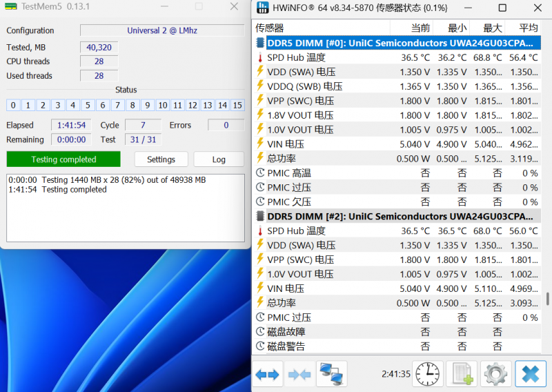Click the 最大 column header
This screenshot has width=552, height=392.
tap(492, 28)
